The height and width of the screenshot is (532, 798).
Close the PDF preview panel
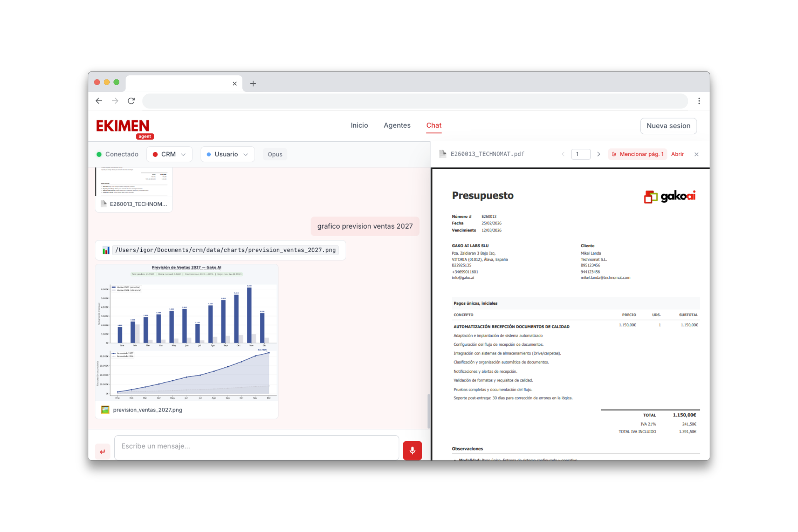[696, 154]
